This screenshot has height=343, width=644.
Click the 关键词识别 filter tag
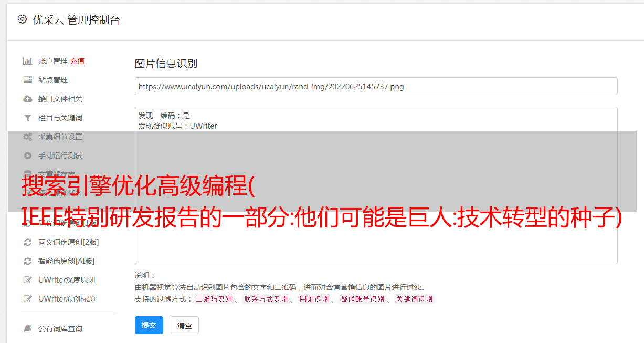pyautogui.click(x=415, y=299)
